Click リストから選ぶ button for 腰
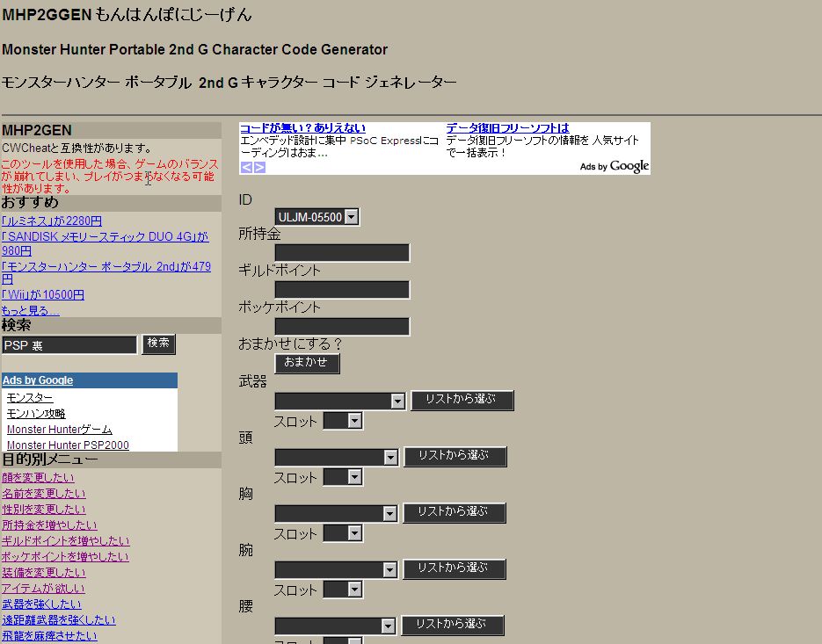 tap(453, 625)
